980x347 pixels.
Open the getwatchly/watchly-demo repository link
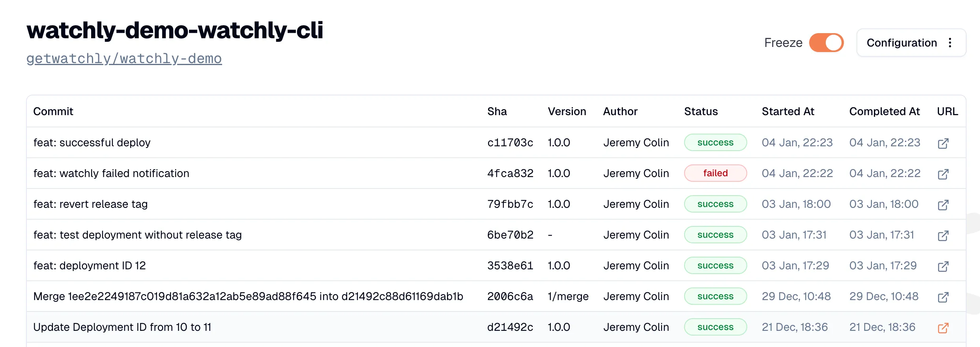click(124, 58)
